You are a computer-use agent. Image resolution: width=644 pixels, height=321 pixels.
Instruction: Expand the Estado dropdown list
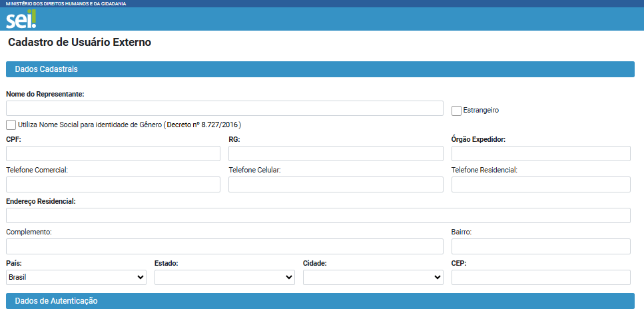(x=224, y=277)
